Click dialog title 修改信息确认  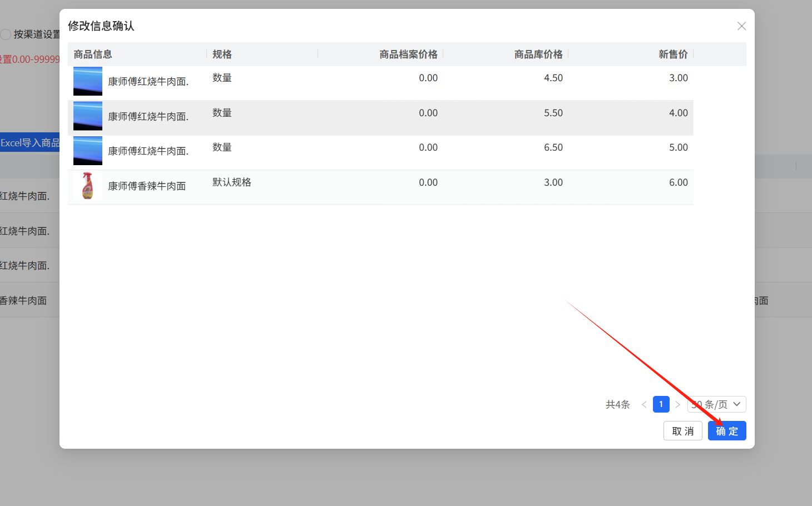[x=101, y=26]
